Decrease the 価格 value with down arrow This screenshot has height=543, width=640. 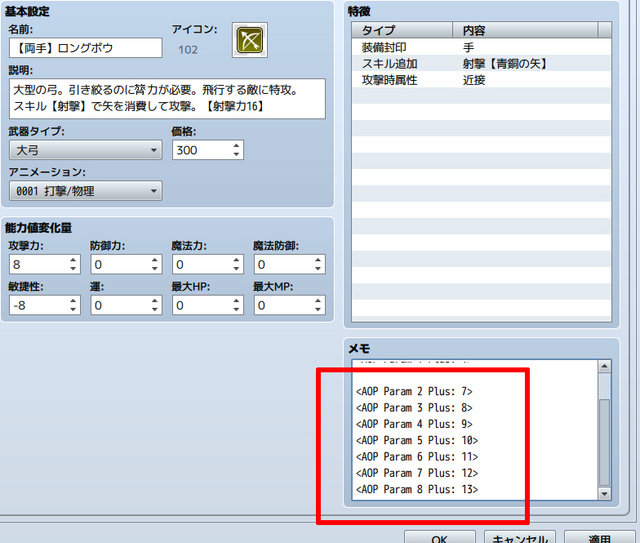(x=236, y=154)
